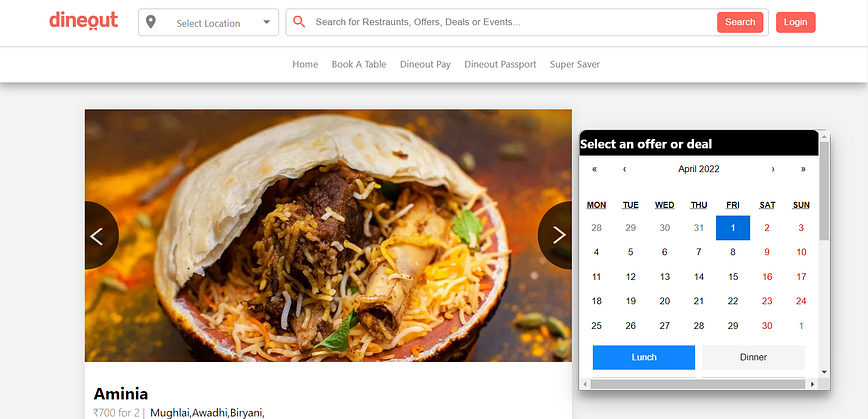Select the Lunch option
The image size is (868, 419).
click(644, 358)
